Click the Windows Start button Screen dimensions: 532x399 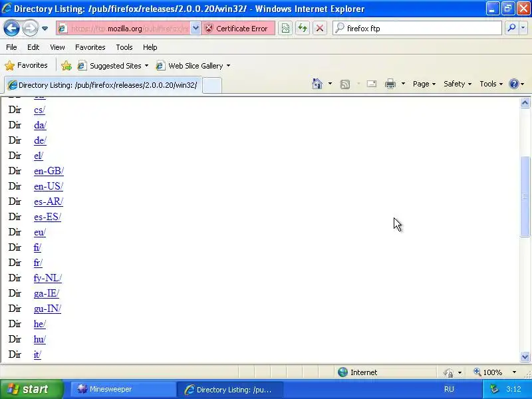pos(31,389)
